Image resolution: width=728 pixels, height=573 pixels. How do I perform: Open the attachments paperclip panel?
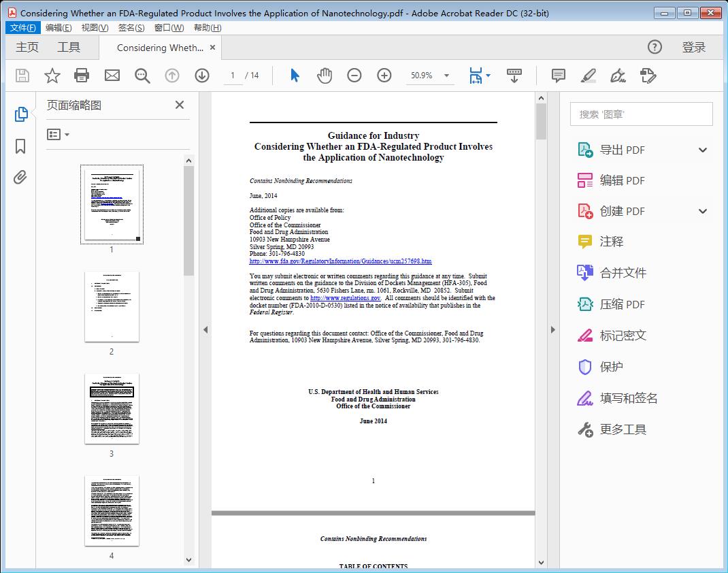click(x=20, y=178)
